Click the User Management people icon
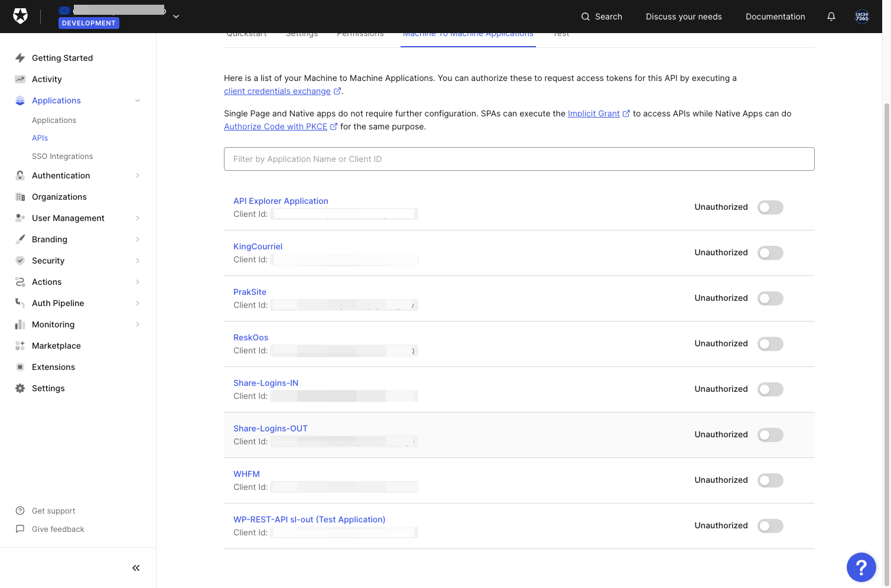Image resolution: width=891 pixels, height=588 pixels. pos(20,218)
